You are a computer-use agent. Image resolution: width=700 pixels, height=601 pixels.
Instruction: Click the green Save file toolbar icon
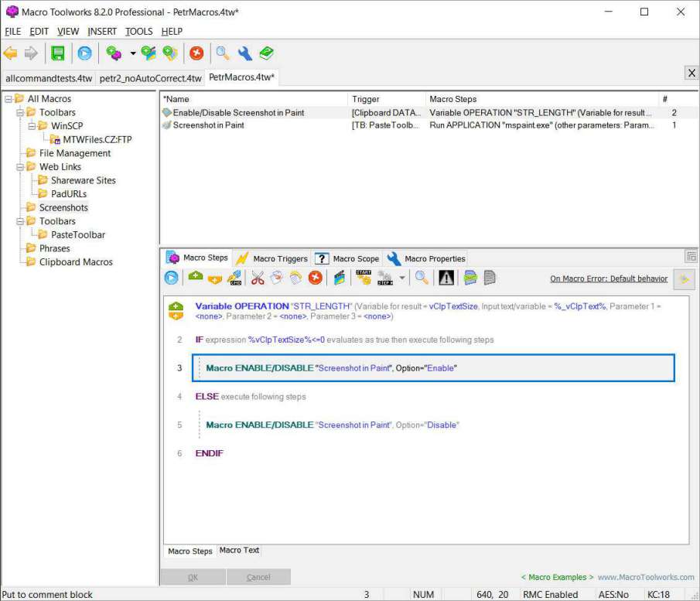(57, 53)
